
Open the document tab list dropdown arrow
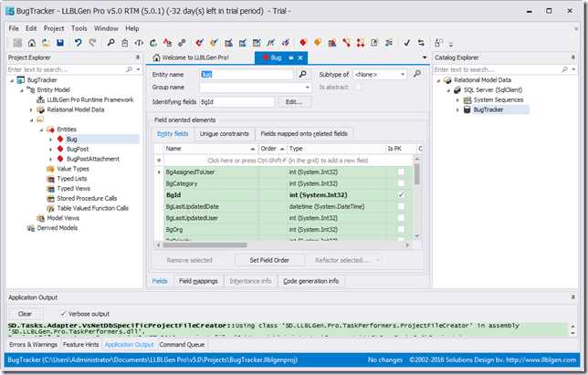[x=425, y=57]
